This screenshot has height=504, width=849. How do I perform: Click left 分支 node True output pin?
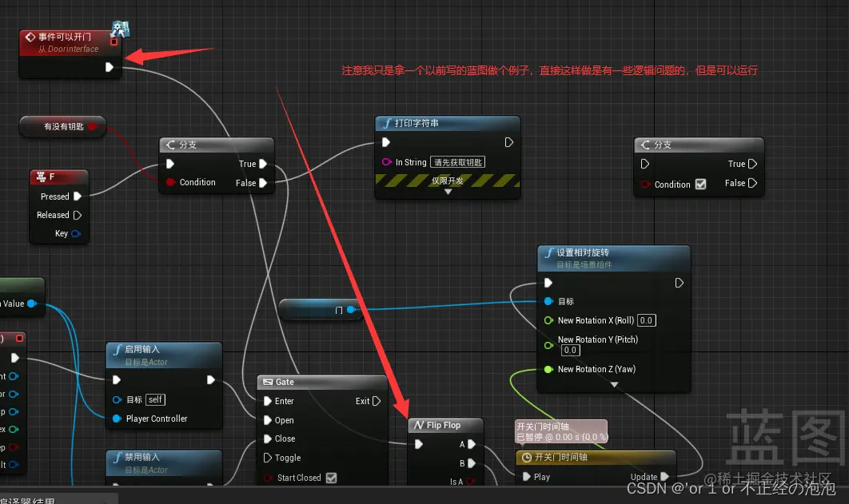click(263, 164)
